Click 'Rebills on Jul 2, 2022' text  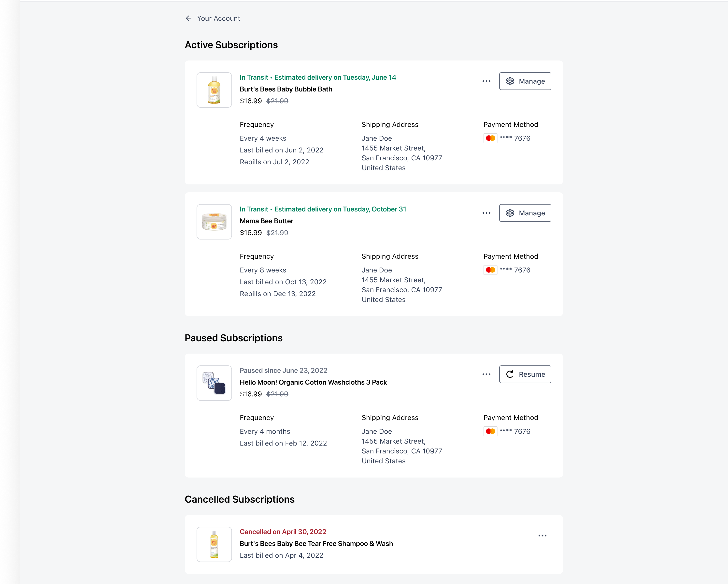[274, 162]
